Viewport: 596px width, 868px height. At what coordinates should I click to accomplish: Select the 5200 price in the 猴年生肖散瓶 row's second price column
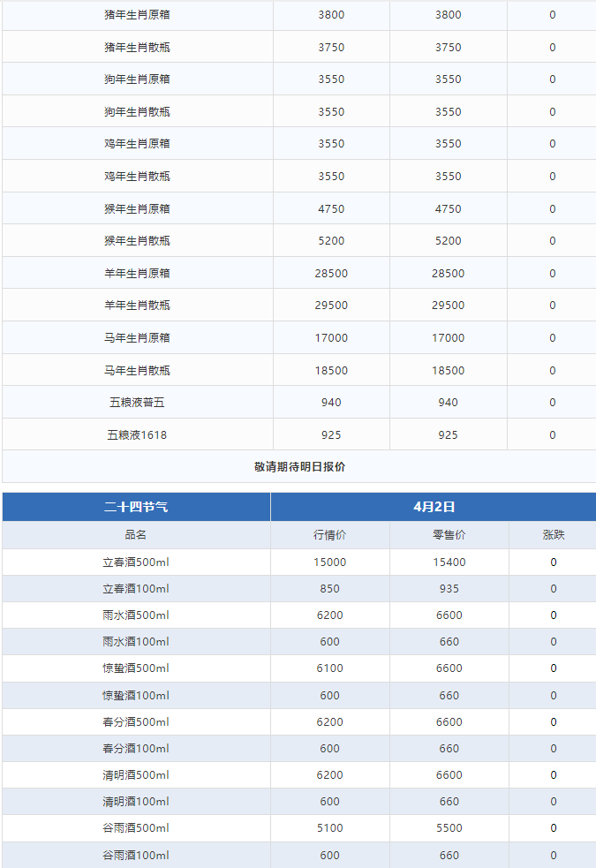(x=449, y=241)
